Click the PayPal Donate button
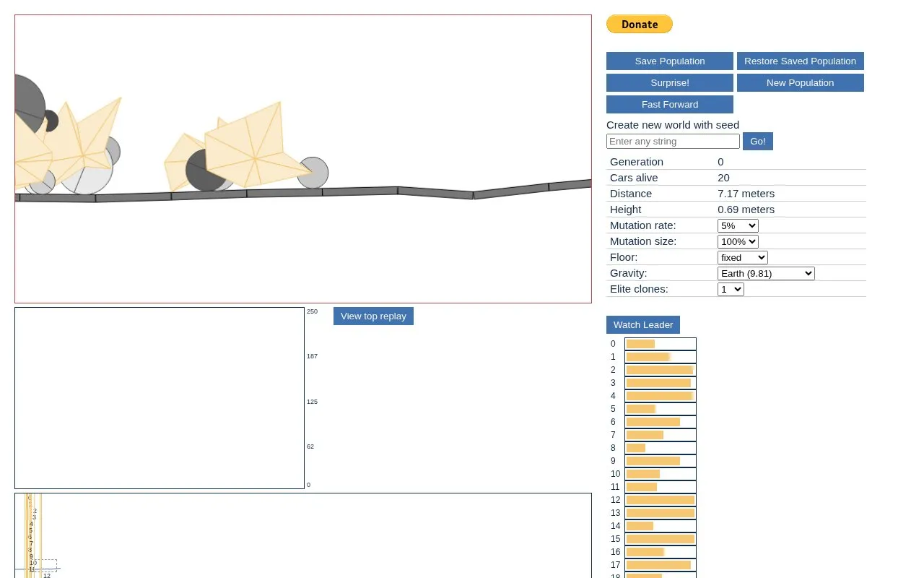This screenshot has width=924, height=578. [x=640, y=24]
